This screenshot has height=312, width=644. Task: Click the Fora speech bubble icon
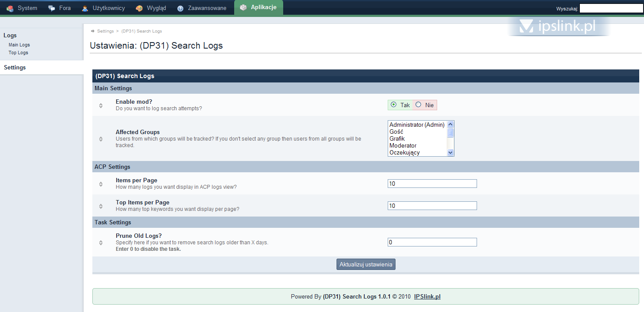[52, 8]
